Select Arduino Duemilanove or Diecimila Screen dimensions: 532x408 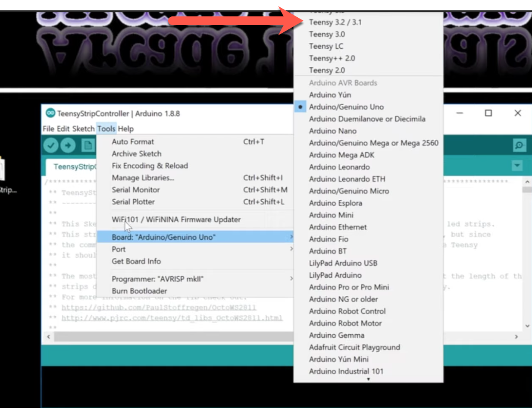tap(369, 119)
